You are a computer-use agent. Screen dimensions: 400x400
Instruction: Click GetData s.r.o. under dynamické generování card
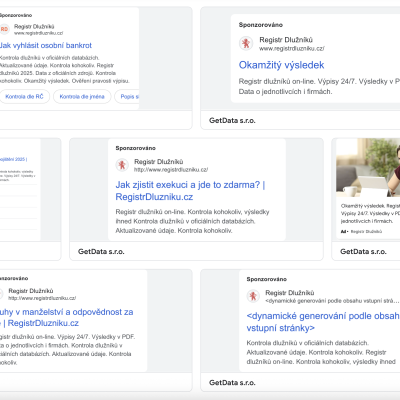coord(232,382)
